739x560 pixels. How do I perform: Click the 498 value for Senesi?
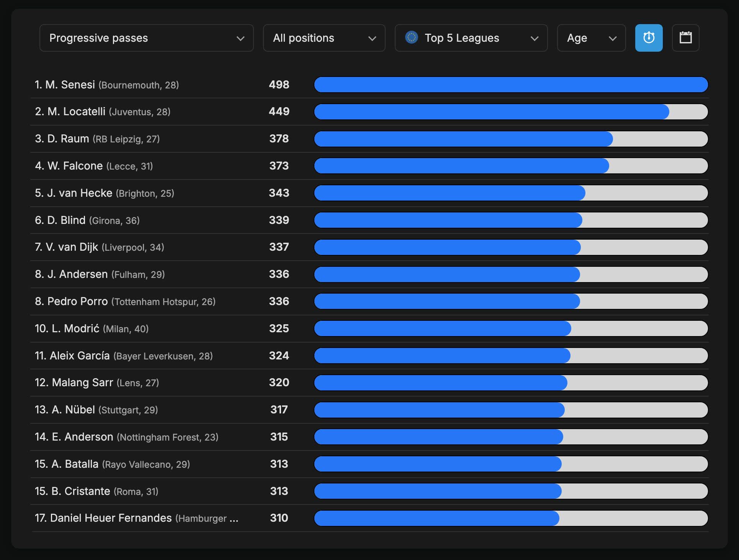coord(279,85)
